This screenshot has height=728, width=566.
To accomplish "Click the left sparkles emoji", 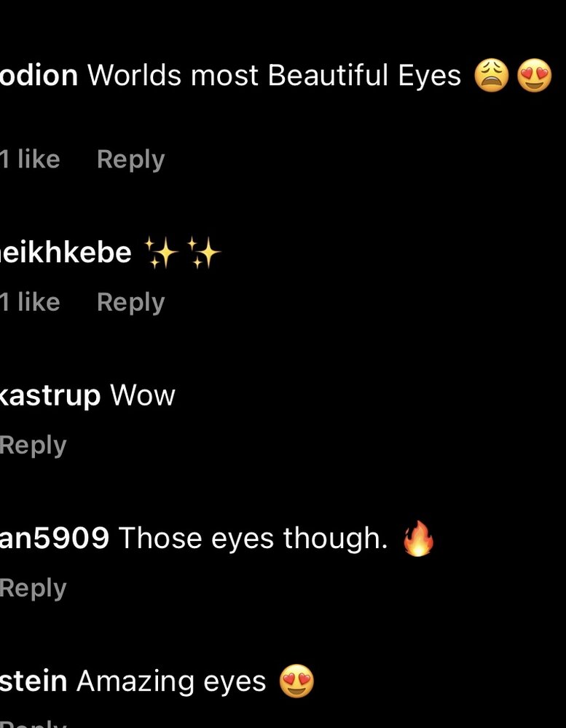I will 161,253.
